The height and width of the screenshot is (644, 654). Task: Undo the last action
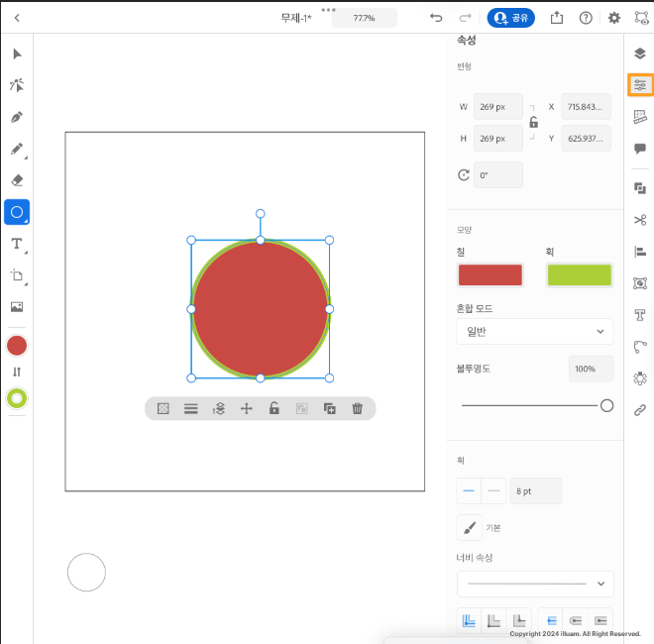436,18
